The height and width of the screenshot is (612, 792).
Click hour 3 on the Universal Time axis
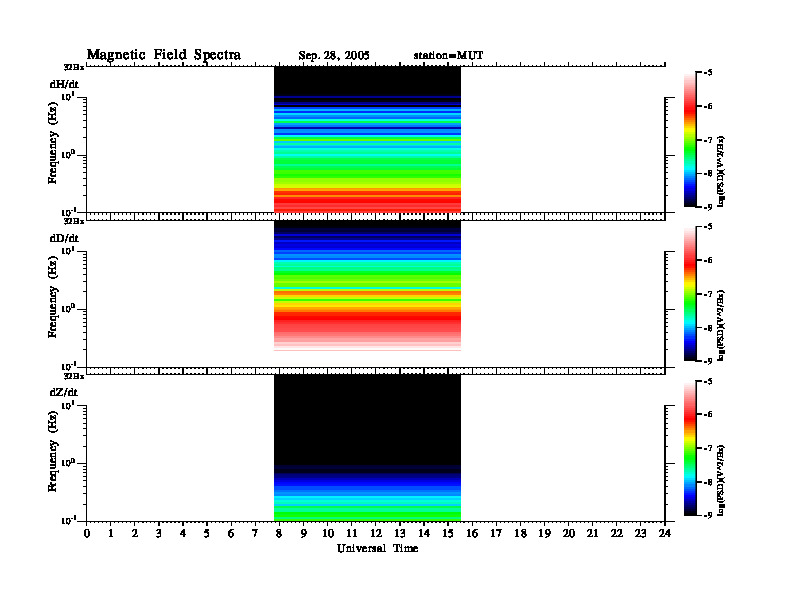(x=159, y=534)
